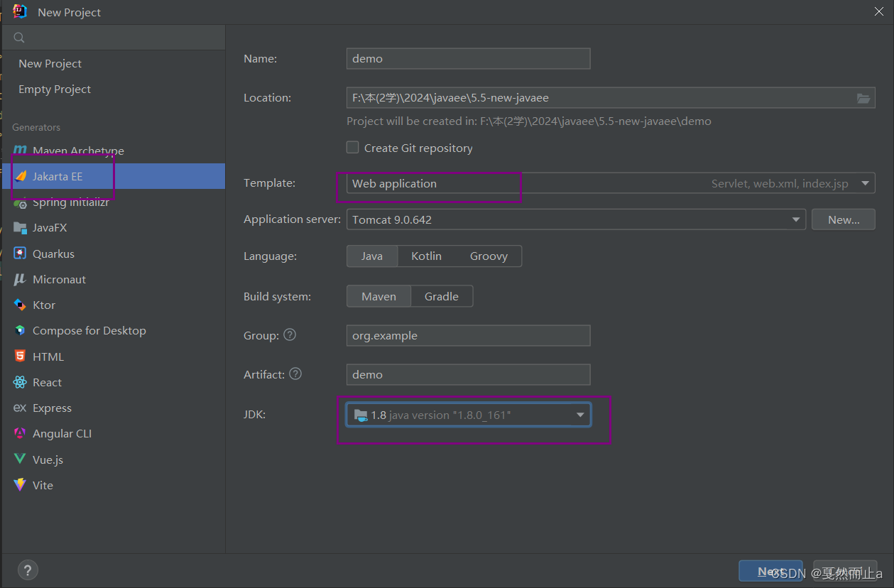Viewport: 894px width, 588px height.
Task: Click New... application server button
Action: click(844, 219)
